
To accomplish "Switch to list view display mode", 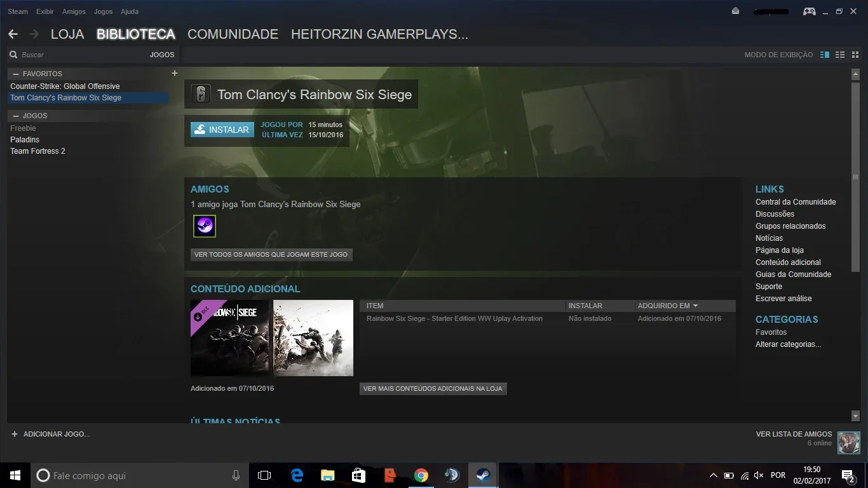I will click(840, 55).
